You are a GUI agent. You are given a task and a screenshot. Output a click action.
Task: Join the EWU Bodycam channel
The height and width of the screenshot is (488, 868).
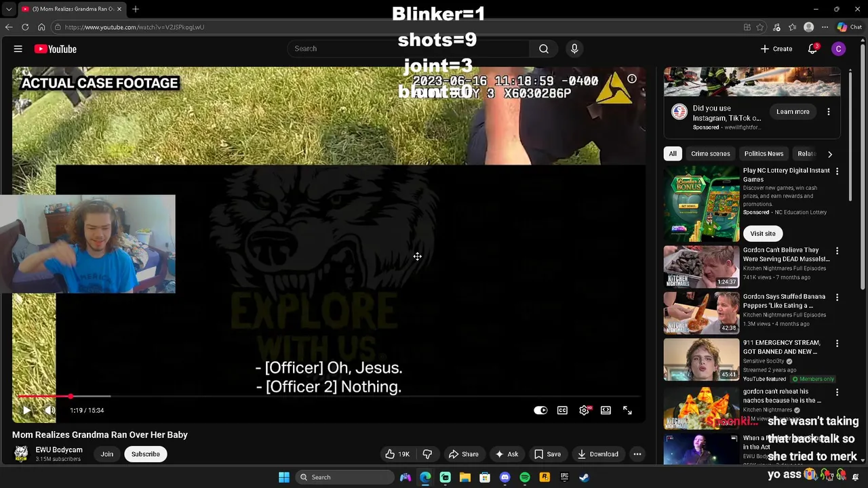tap(107, 454)
